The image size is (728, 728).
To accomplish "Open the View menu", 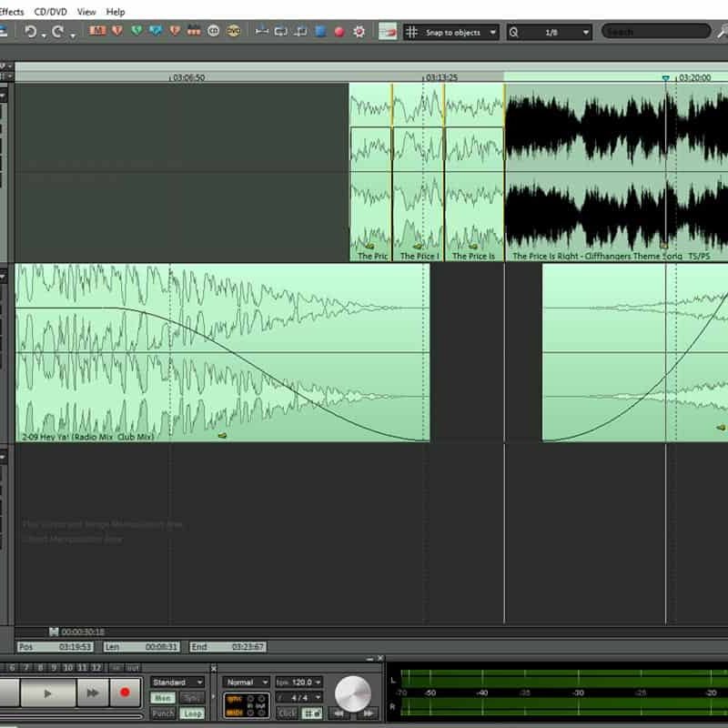I will pos(86,11).
